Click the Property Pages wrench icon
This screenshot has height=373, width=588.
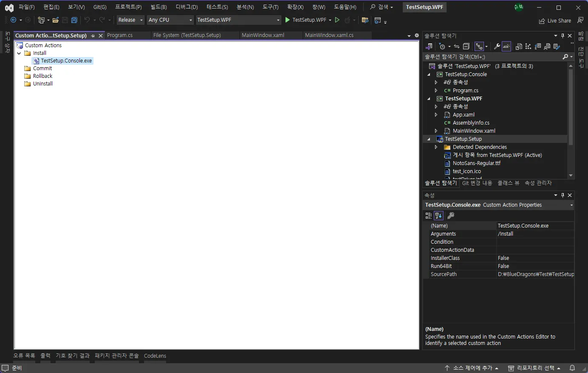tap(451, 216)
